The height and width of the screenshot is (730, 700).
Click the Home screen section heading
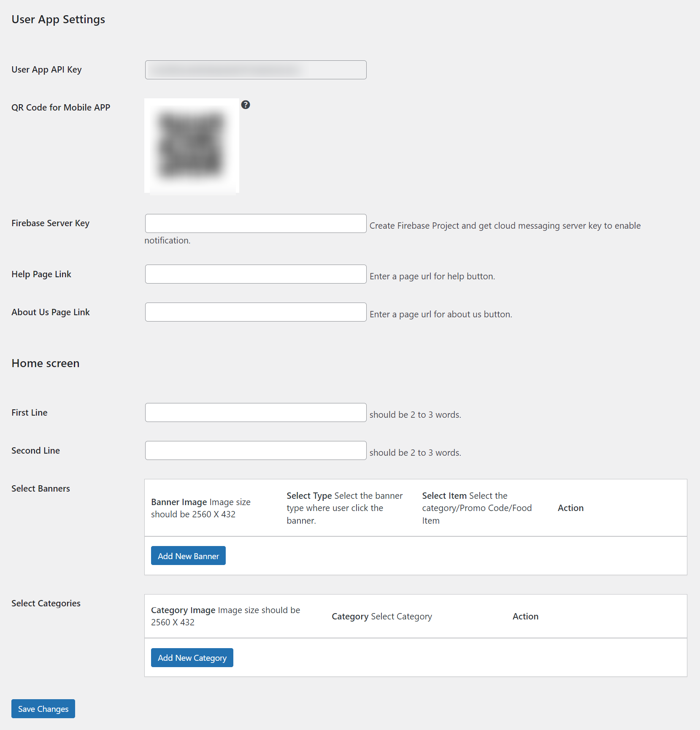[46, 363]
